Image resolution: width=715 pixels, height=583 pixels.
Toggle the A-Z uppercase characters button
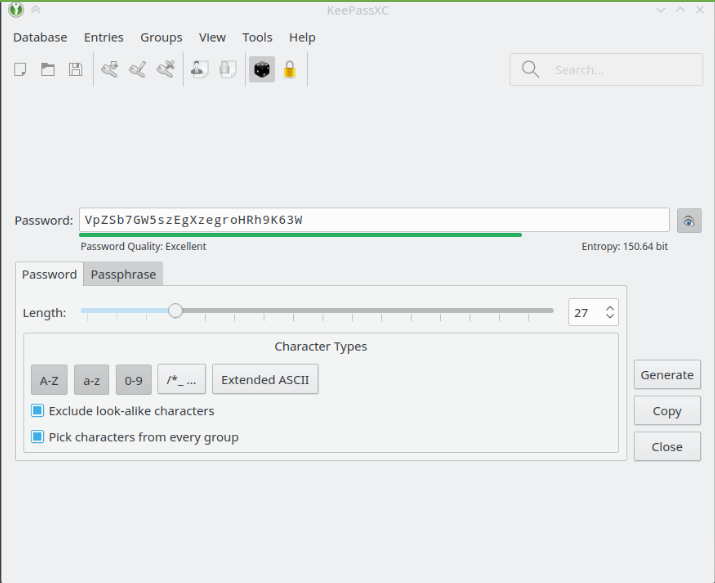pos(49,380)
